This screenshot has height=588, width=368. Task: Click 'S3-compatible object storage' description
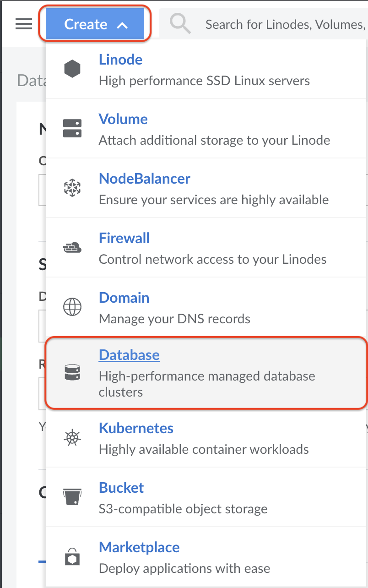click(x=183, y=509)
